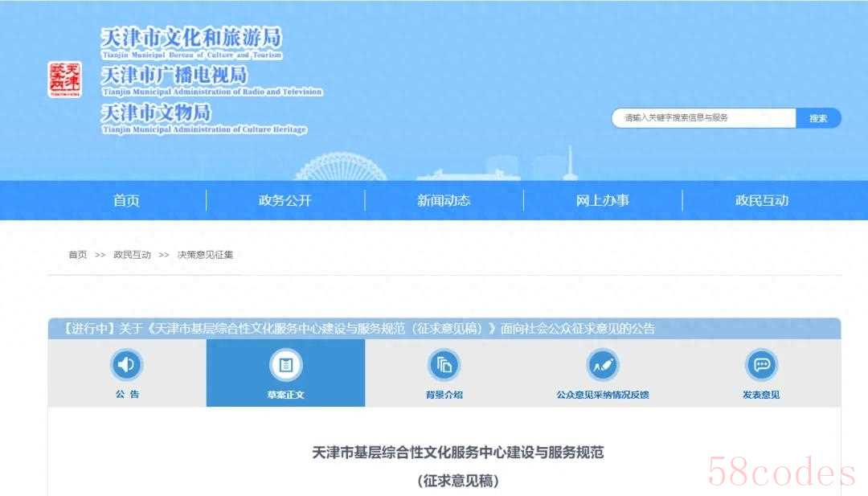Click the 公众意见采纳情况反馈 pen icon
The height and width of the screenshot is (496, 868).
click(x=603, y=365)
